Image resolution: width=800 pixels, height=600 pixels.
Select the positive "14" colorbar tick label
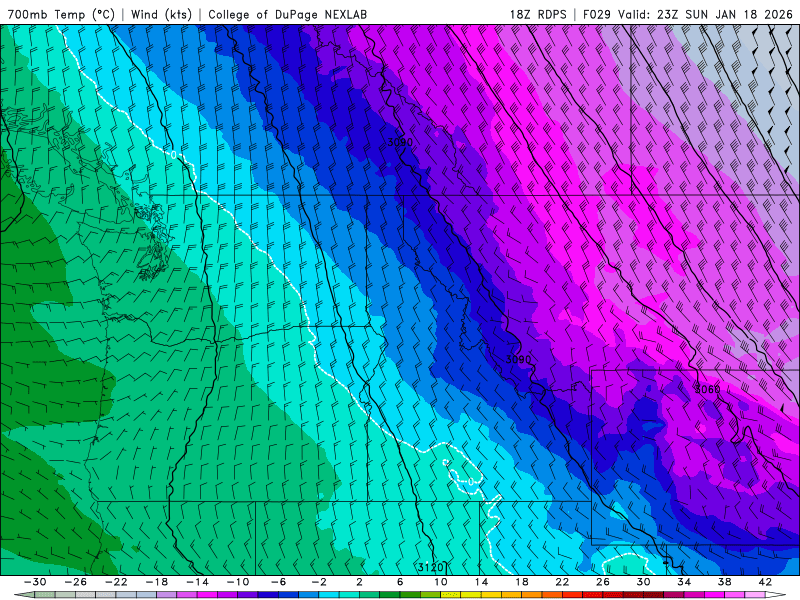point(481,582)
